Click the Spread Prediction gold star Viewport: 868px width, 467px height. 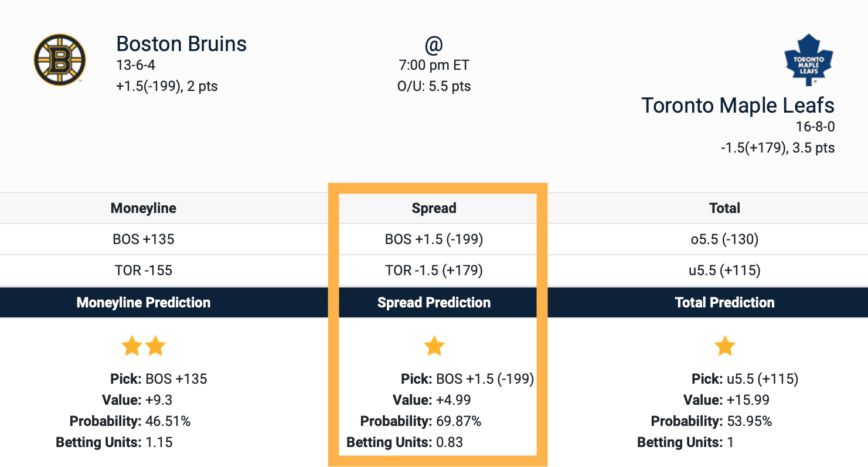[434, 346]
